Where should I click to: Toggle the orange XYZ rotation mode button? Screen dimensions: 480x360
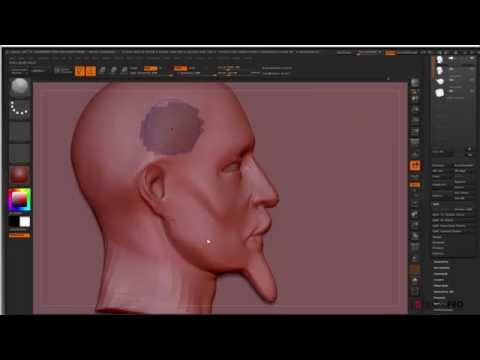(415, 185)
